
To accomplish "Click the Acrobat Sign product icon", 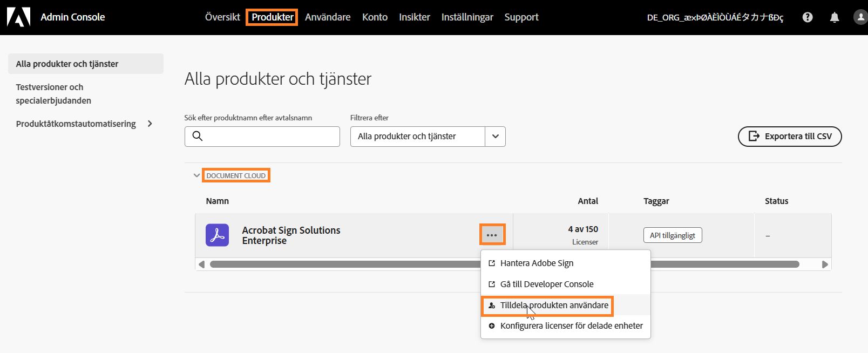I will click(x=217, y=235).
